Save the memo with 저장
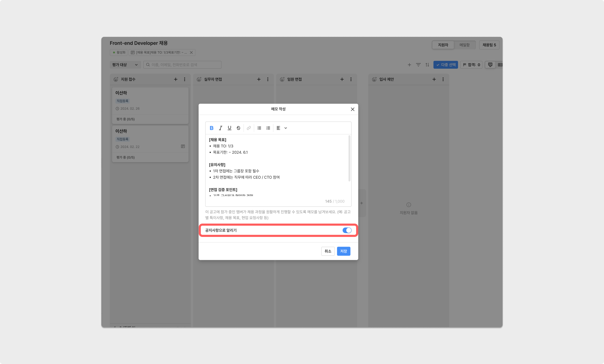The image size is (604, 364). [x=343, y=251]
